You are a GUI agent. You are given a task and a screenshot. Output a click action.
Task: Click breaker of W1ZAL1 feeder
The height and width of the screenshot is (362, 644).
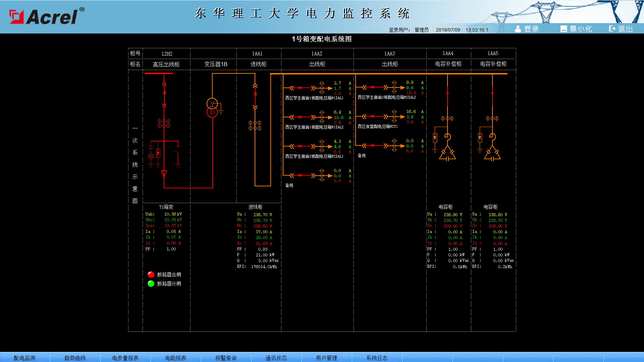[x=300, y=88]
